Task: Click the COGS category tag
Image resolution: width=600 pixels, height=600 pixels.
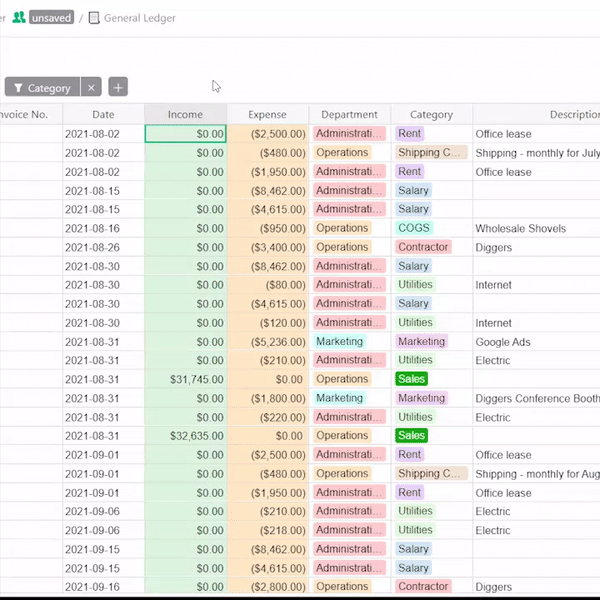Action: pos(413,228)
